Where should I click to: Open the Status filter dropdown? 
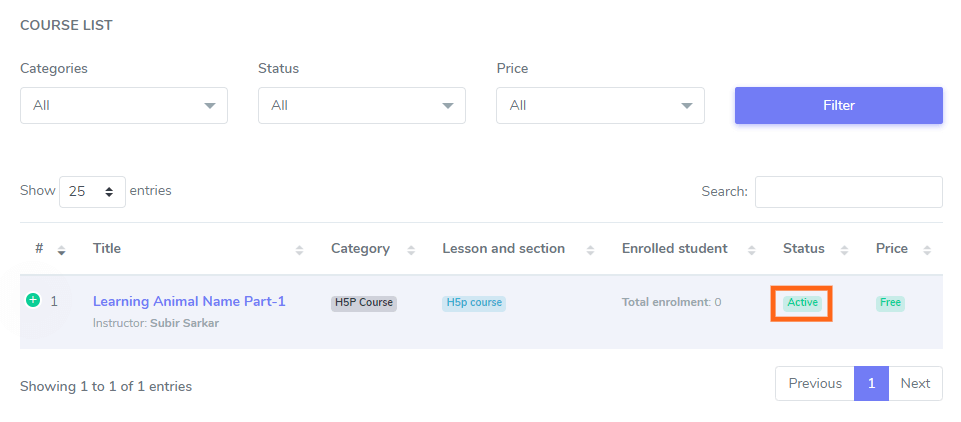362,105
